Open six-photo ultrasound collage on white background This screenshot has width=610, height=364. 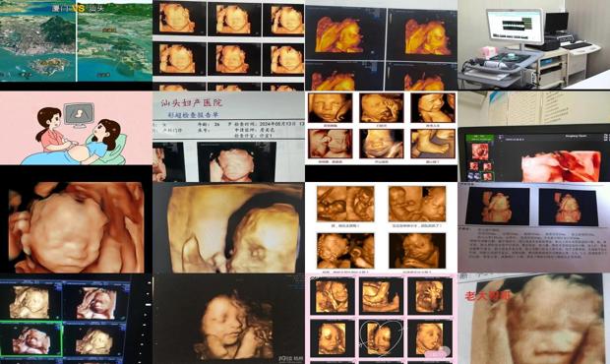[382, 128]
